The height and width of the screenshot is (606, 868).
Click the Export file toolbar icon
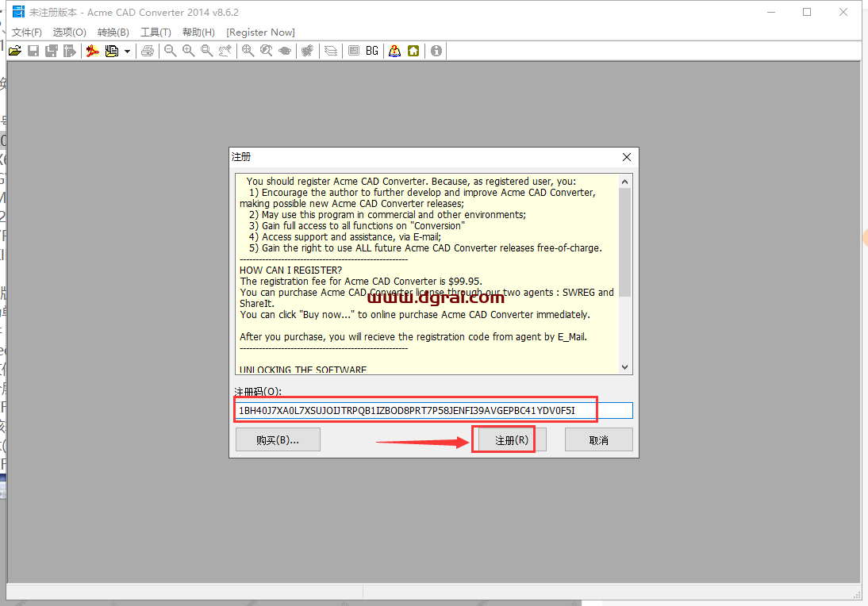click(69, 51)
